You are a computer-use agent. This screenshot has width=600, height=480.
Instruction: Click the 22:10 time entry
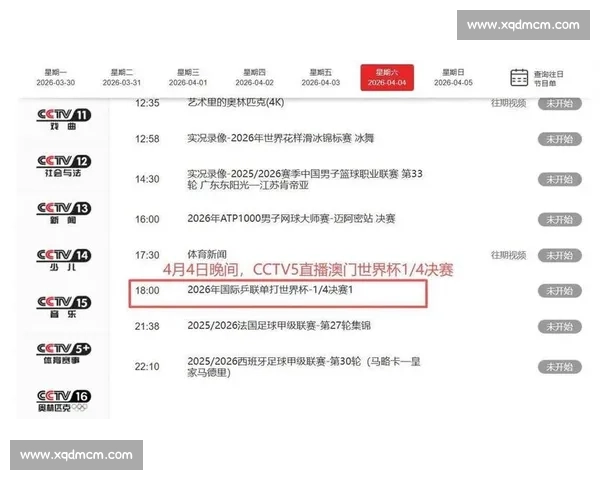(x=147, y=367)
